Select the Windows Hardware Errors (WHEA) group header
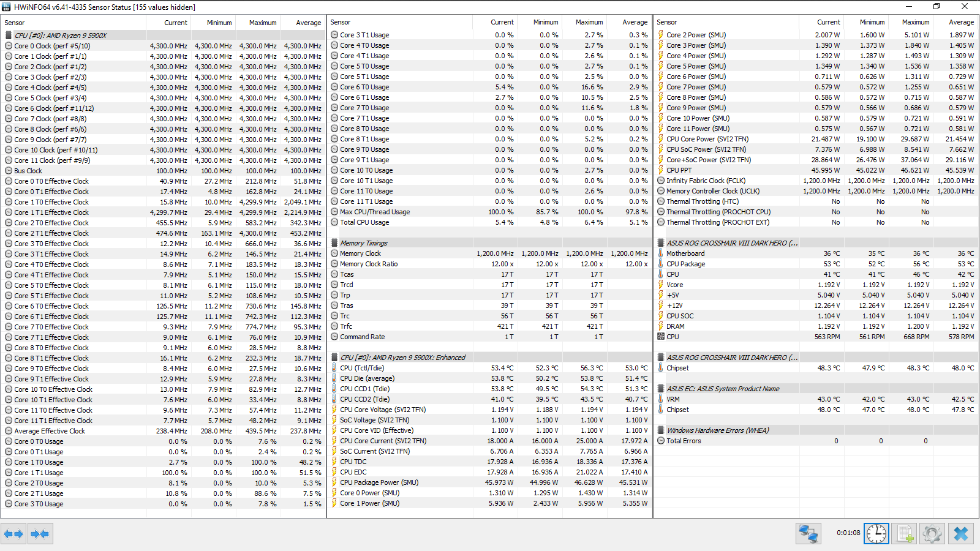The width and height of the screenshot is (980, 551). (816, 430)
